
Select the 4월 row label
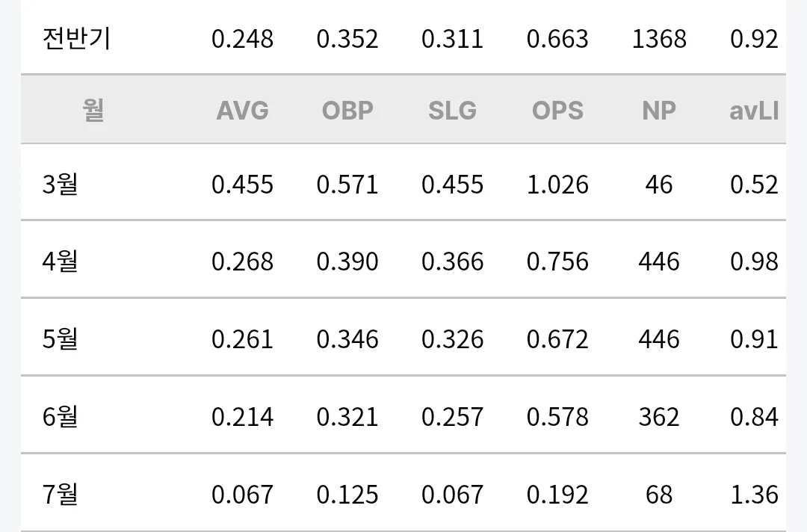(x=61, y=262)
